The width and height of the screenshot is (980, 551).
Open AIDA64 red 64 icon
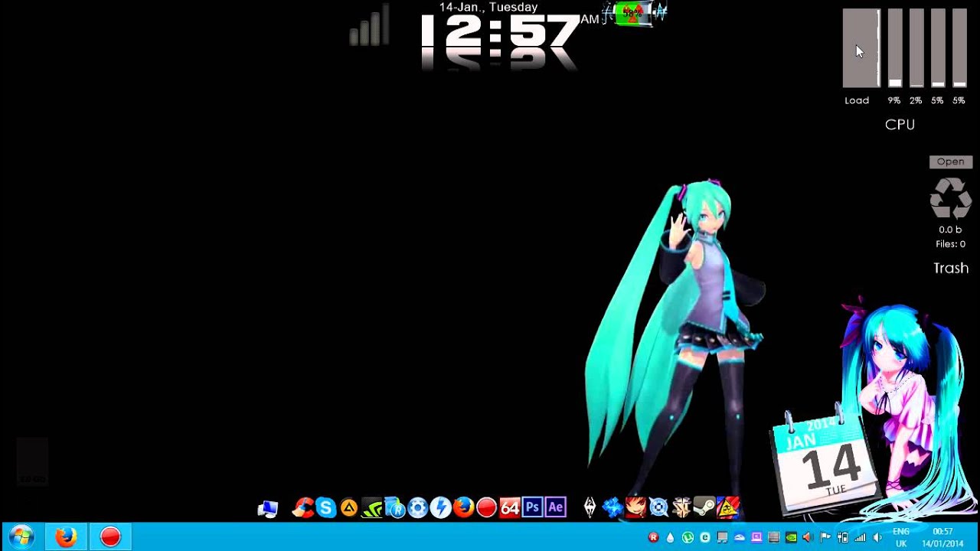click(x=510, y=507)
